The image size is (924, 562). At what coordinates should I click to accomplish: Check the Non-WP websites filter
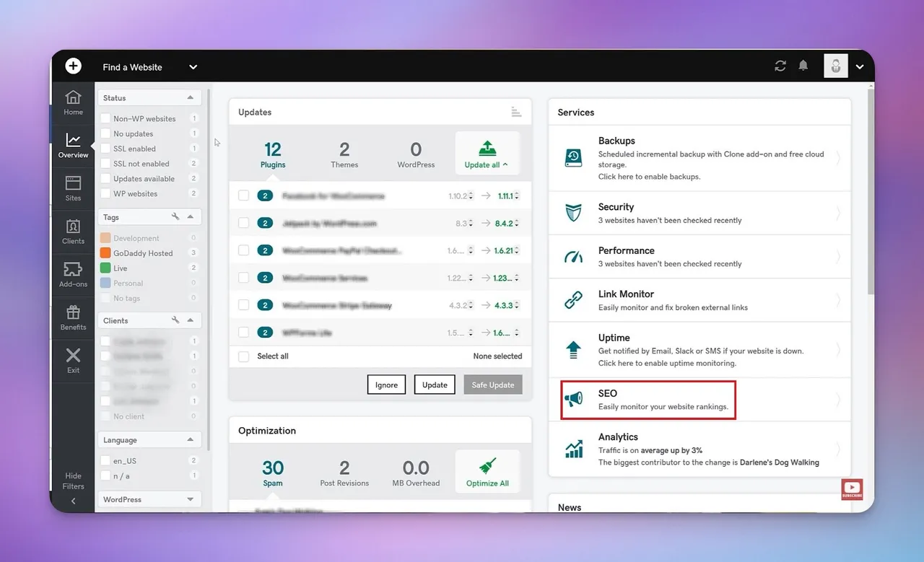[x=105, y=118]
